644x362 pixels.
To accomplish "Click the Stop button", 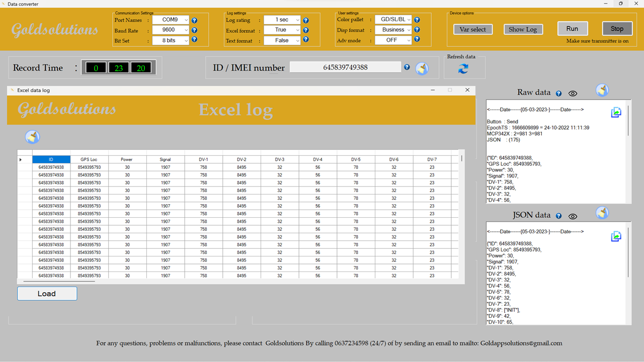I will coord(617,28).
